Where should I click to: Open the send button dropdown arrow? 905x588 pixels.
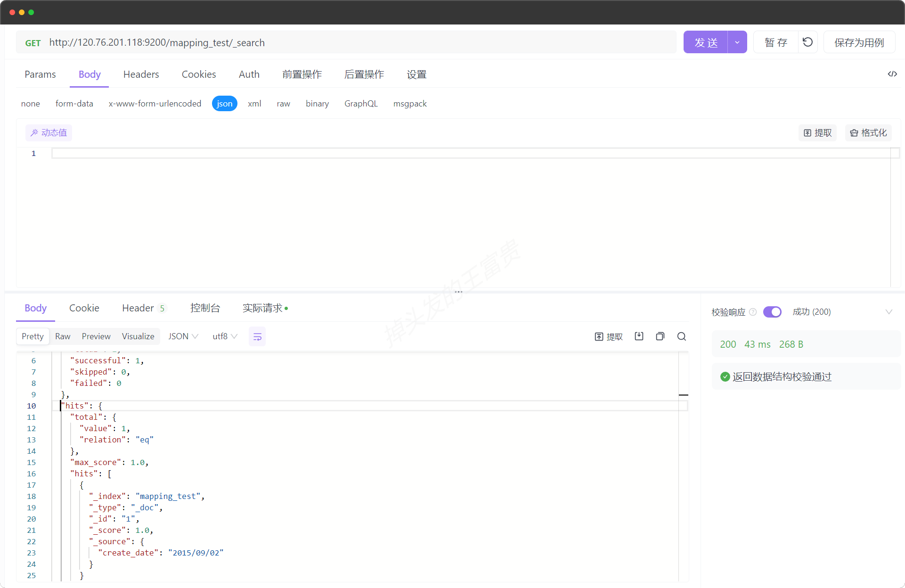pyautogui.click(x=737, y=42)
